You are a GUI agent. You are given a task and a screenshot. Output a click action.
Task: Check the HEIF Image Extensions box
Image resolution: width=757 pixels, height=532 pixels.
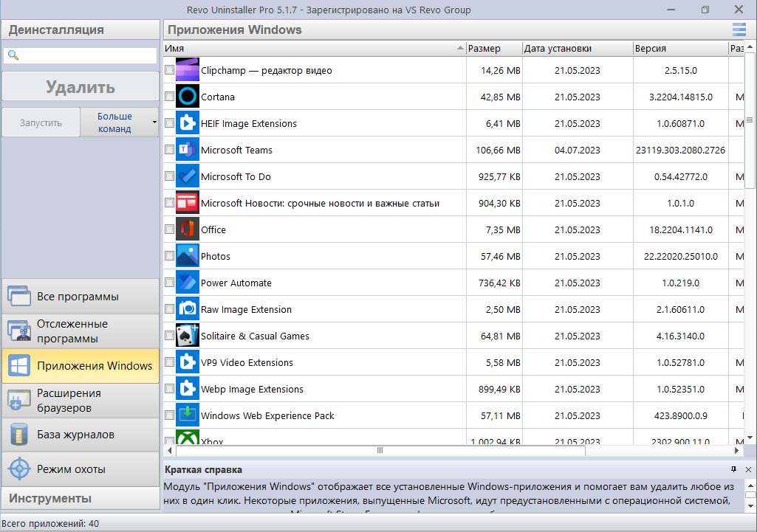click(169, 123)
